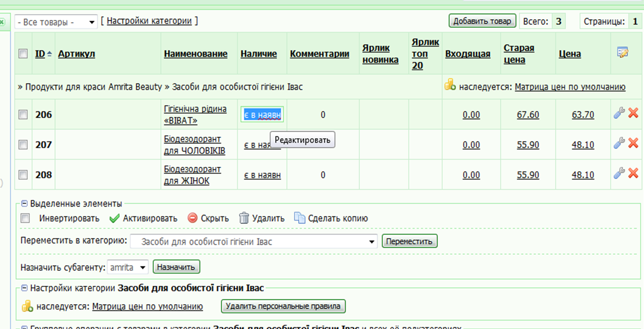Viewport: 644px width, 329px height.
Task: Click the Скрыть red circle icon
Action: click(x=192, y=218)
